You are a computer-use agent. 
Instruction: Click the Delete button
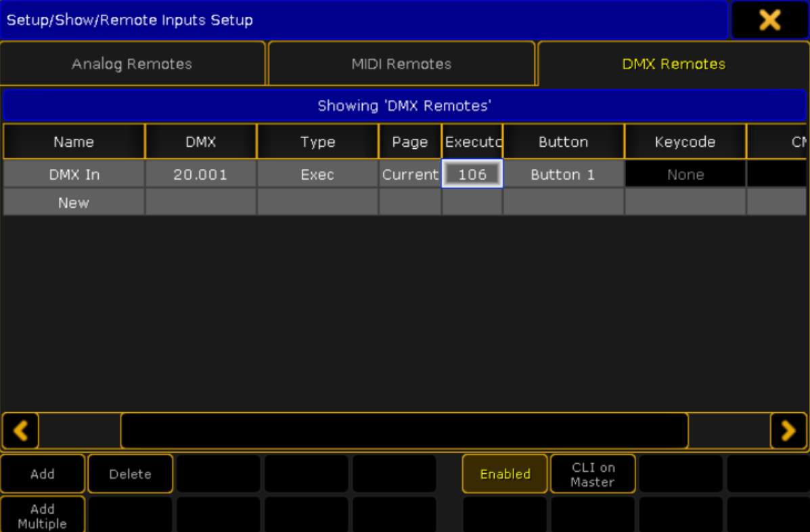click(130, 474)
